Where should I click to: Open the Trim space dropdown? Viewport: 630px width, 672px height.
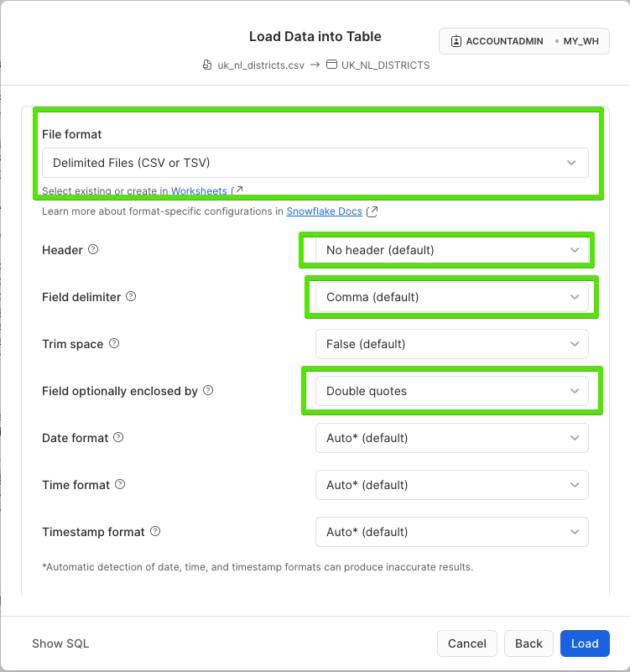(451, 344)
